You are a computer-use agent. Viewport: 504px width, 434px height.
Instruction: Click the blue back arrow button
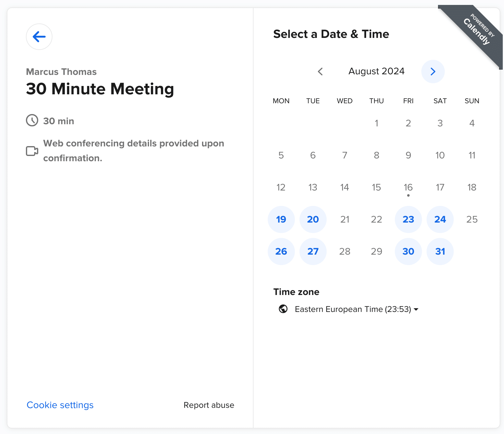39,37
